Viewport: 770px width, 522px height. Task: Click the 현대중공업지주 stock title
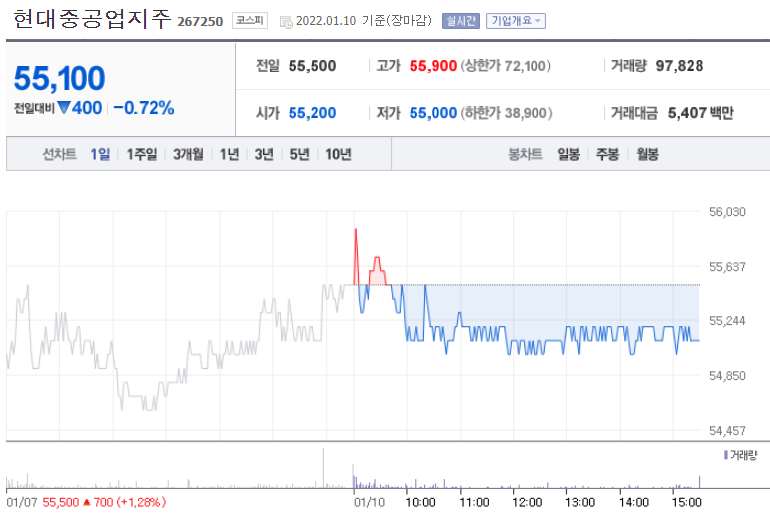point(92,19)
